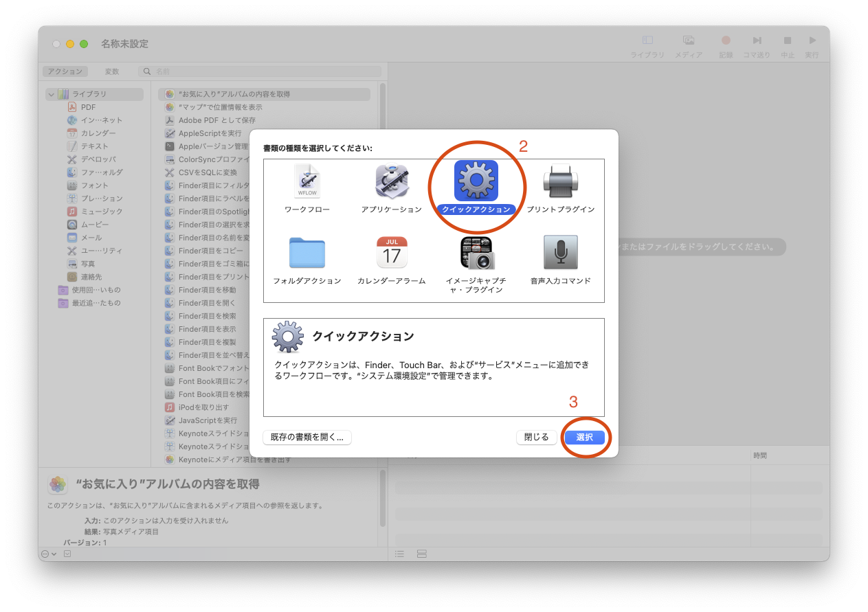Switch to the 変数 tab
The height and width of the screenshot is (612, 868).
pyautogui.click(x=112, y=71)
